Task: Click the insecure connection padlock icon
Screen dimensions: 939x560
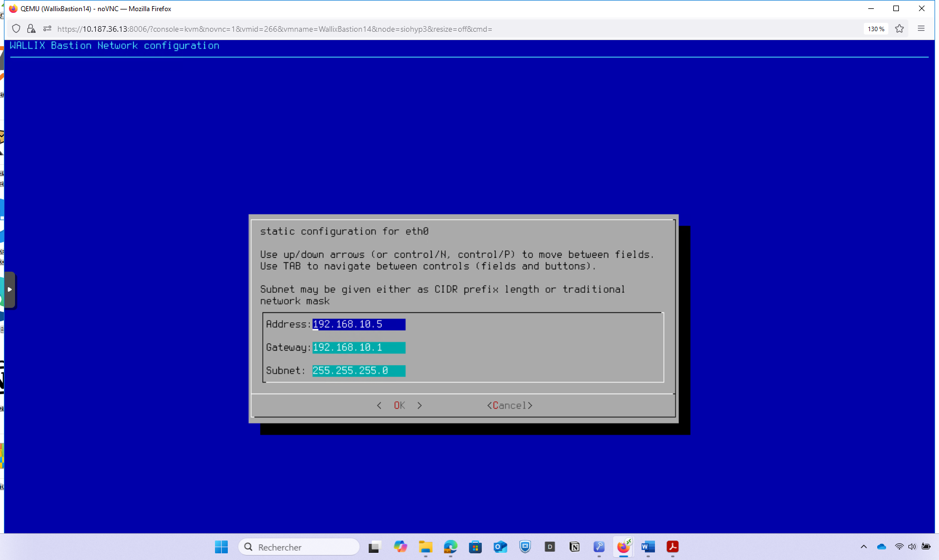Action: (31, 29)
